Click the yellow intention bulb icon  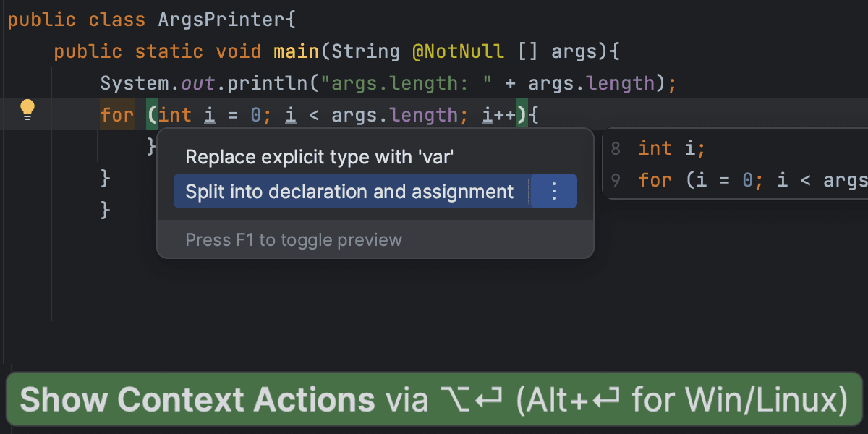27,109
